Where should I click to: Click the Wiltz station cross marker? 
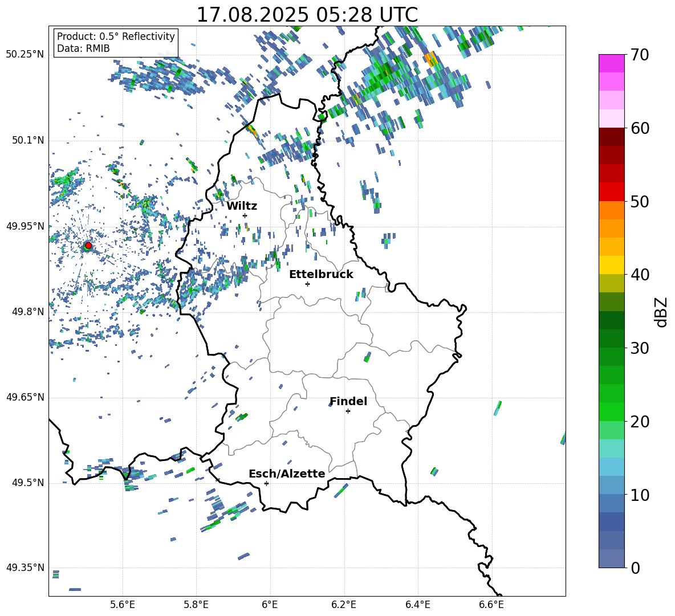(245, 215)
